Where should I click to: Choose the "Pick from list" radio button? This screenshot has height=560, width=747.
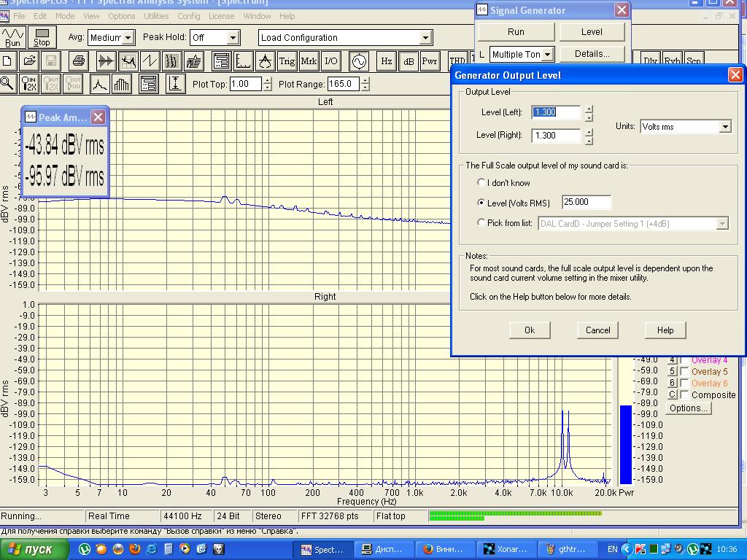(x=481, y=223)
